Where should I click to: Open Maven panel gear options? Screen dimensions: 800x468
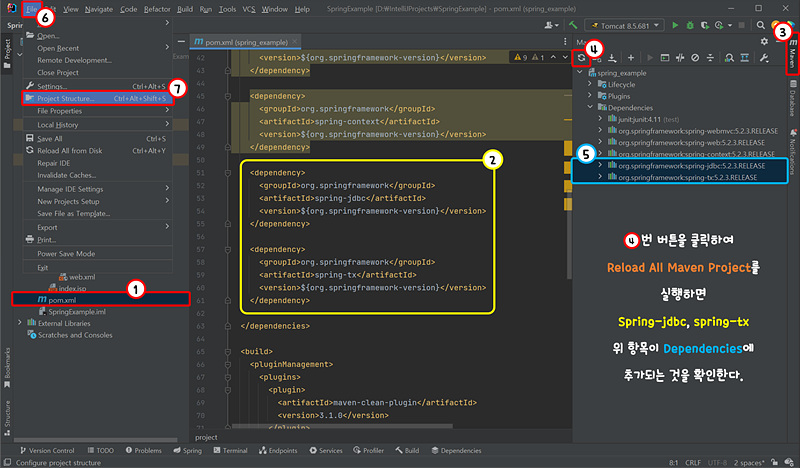coord(764,42)
